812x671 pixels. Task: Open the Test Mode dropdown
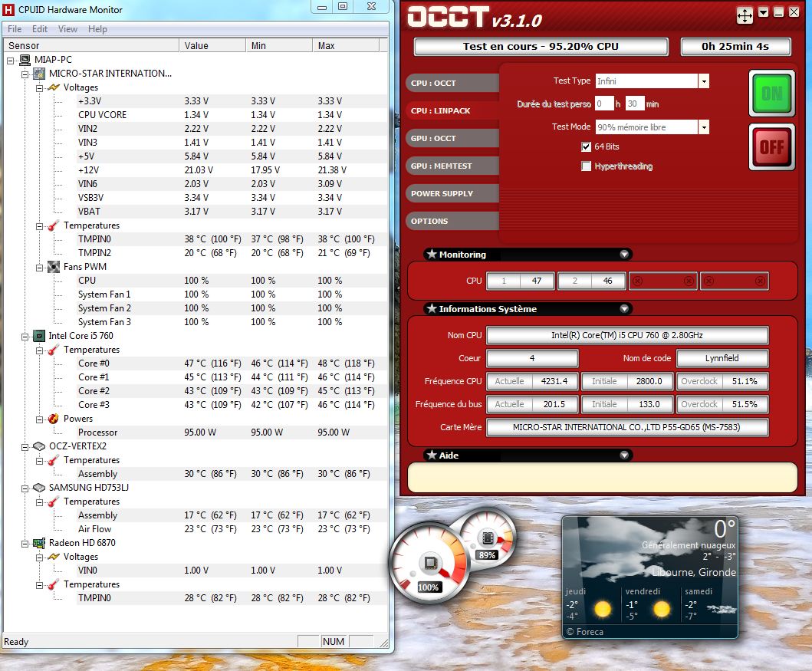click(703, 127)
